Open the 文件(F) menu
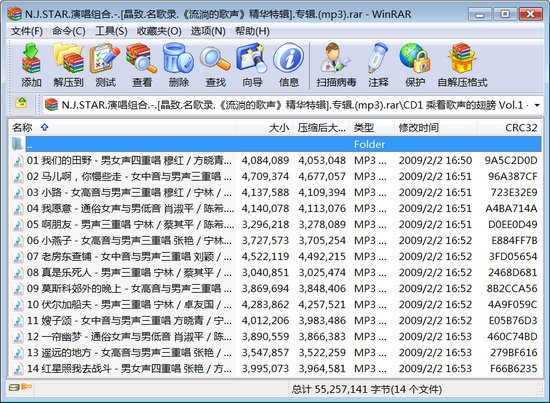 27,31
